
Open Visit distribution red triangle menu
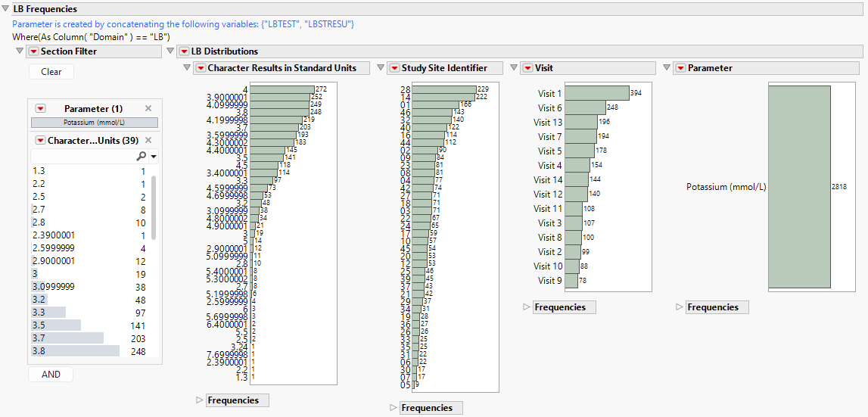point(527,68)
